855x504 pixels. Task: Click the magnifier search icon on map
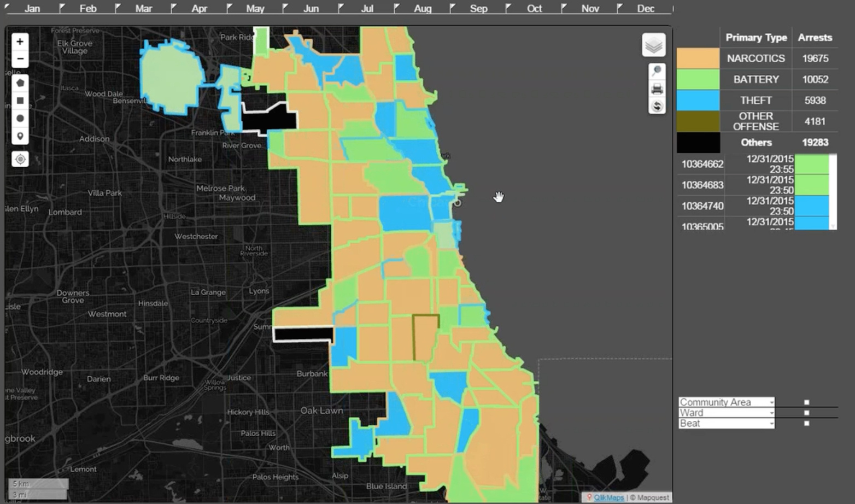[x=657, y=71]
